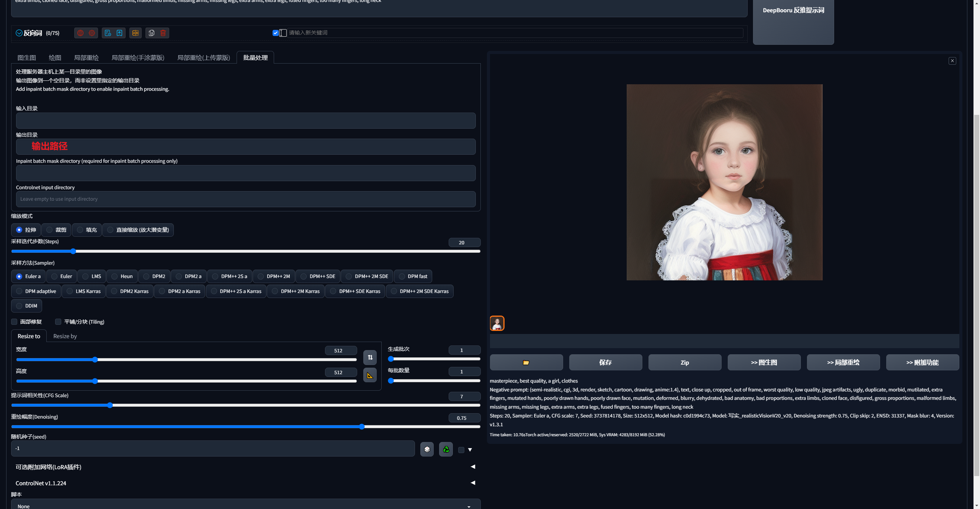This screenshot has height=509, width=980.
Task: Open the 脚本 None dropdown
Action: click(245, 506)
